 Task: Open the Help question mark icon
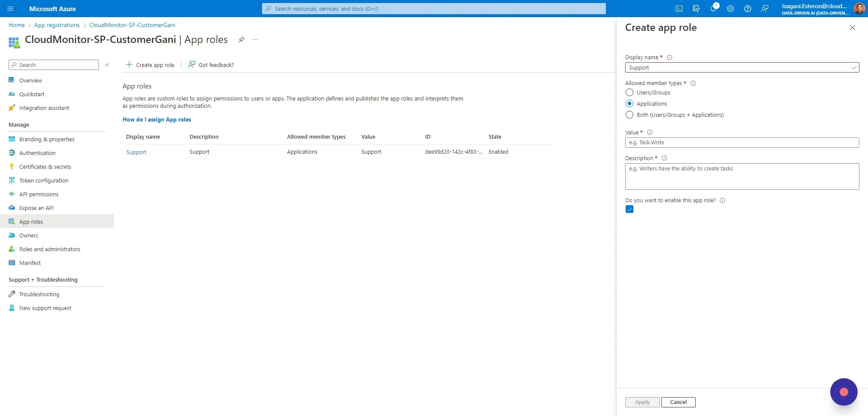click(x=748, y=9)
